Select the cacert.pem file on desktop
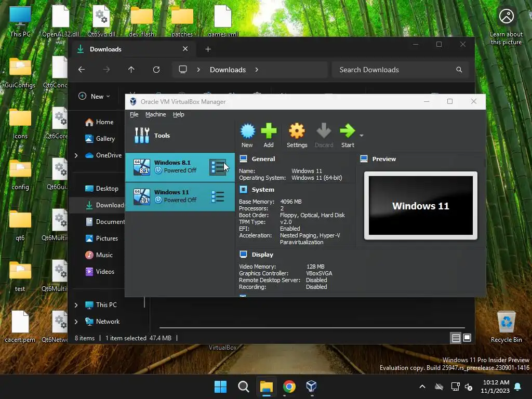This screenshot has height=399, width=532. click(x=20, y=327)
